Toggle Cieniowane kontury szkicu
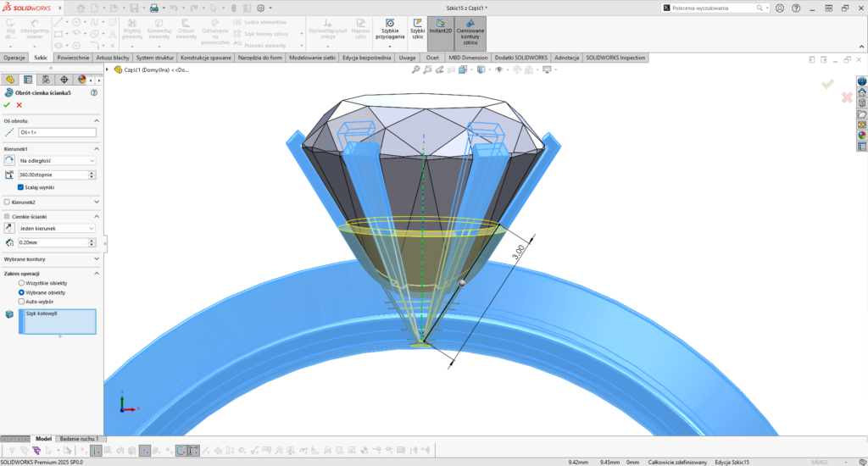The width and height of the screenshot is (868, 466). (470, 33)
